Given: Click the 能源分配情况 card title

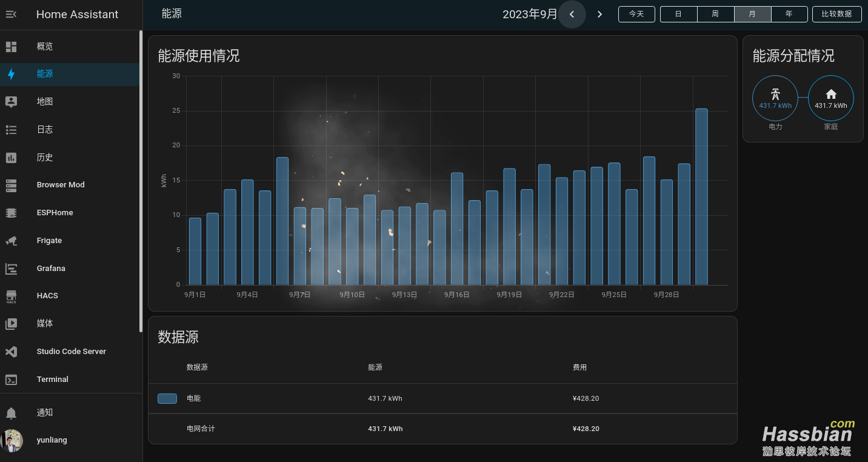Looking at the screenshot, I should 793,56.
